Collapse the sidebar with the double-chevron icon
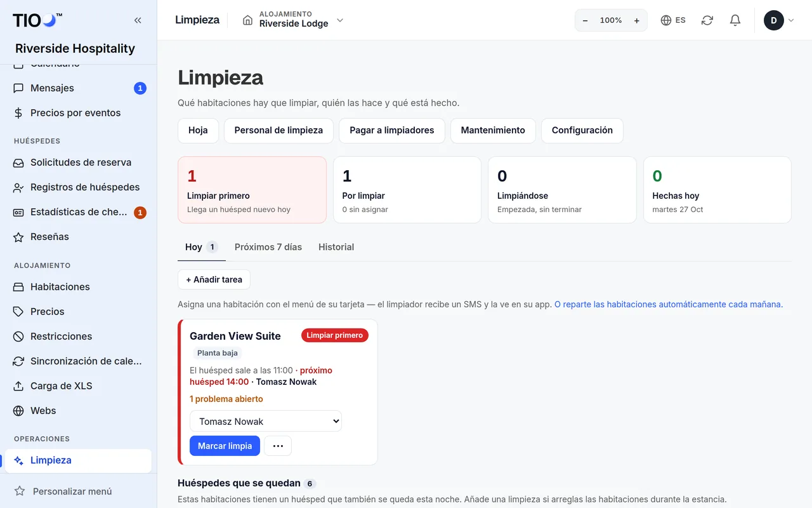812x508 pixels. pos(138,20)
